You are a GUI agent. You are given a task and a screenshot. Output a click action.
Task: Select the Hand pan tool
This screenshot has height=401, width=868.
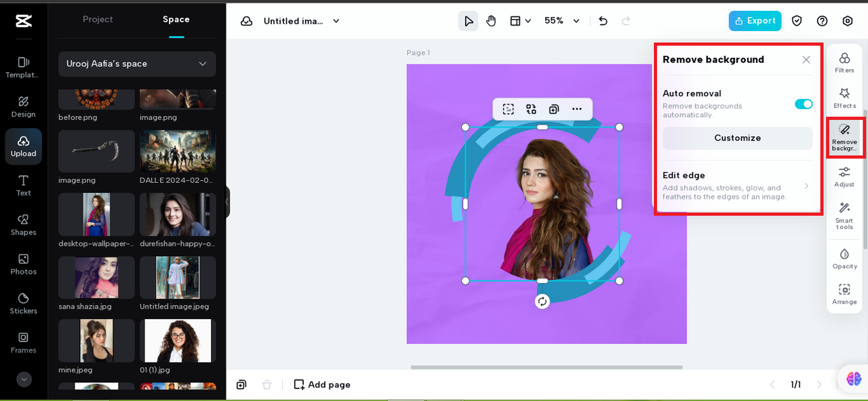coord(491,21)
